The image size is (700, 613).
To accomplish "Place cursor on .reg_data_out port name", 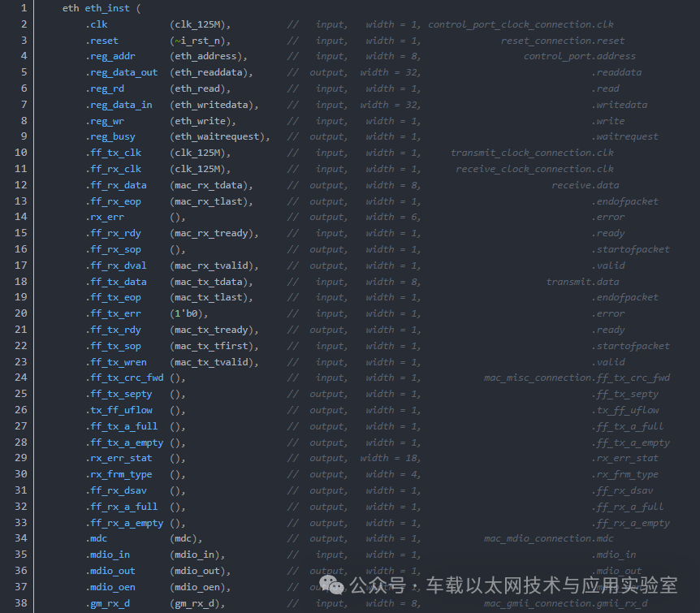I will (122, 72).
